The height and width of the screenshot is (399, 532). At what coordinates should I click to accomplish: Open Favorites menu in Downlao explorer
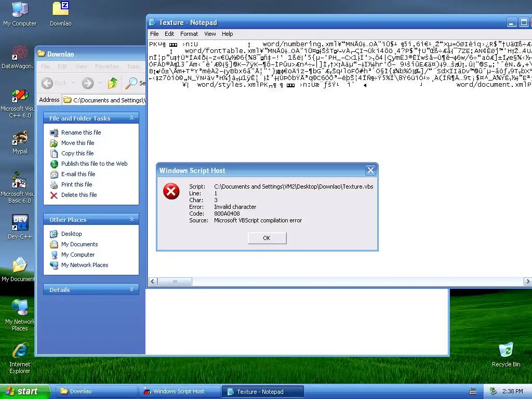[x=107, y=66]
